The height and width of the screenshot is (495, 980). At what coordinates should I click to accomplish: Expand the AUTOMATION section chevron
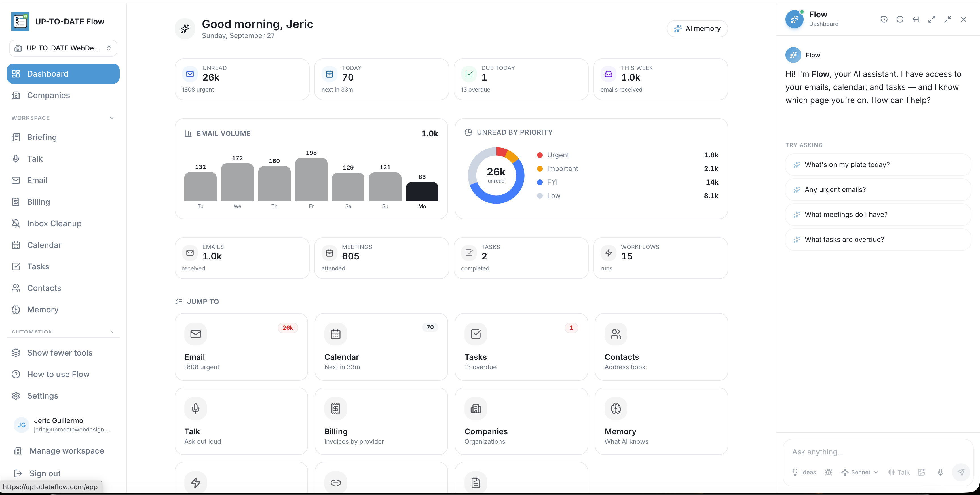click(x=111, y=332)
